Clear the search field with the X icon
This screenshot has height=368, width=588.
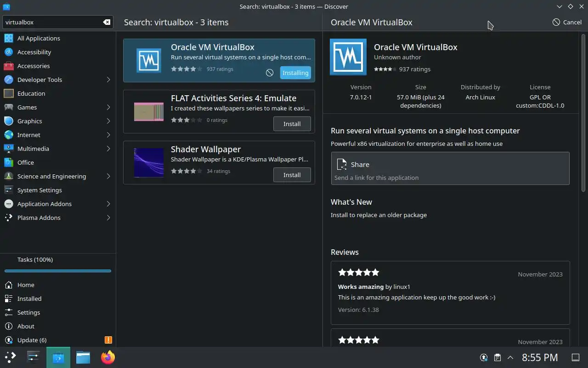(x=107, y=22)
